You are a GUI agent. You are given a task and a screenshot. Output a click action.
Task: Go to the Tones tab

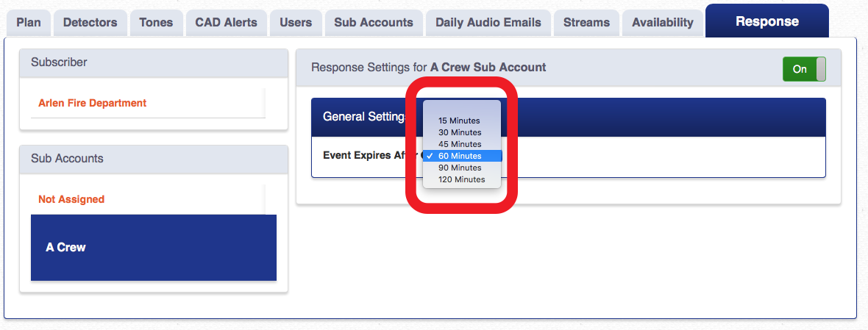coord(156,23)
